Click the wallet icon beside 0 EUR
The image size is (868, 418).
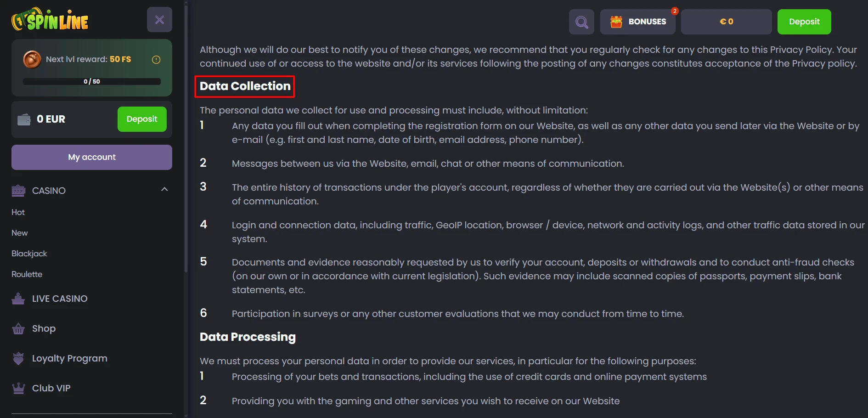pos(24,119)
